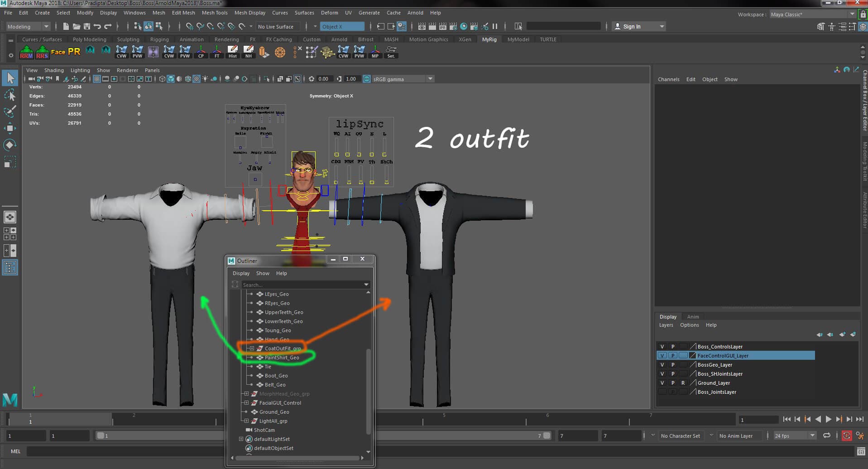Click the Outliner vertical scrollbar
Viewport: 868px width, 469px height.
pos(368,392)
